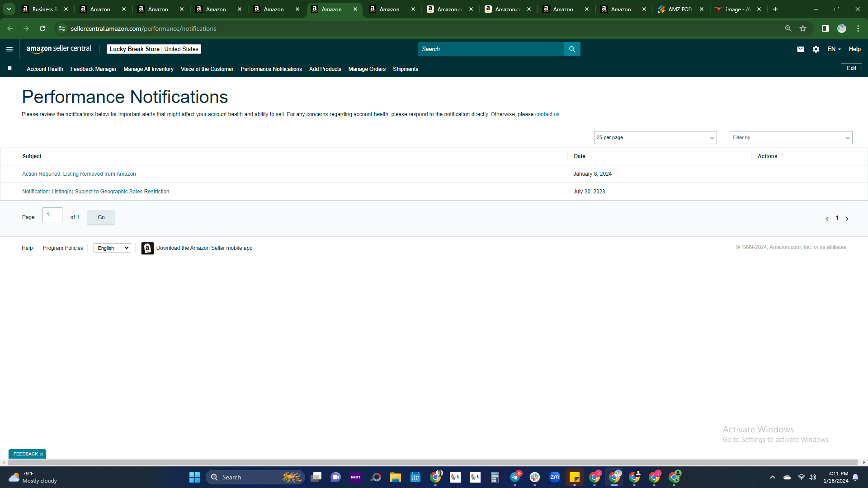Screen dimensions: 868x488
Task: Click the Go page button
Action: [x=101, y=217]
